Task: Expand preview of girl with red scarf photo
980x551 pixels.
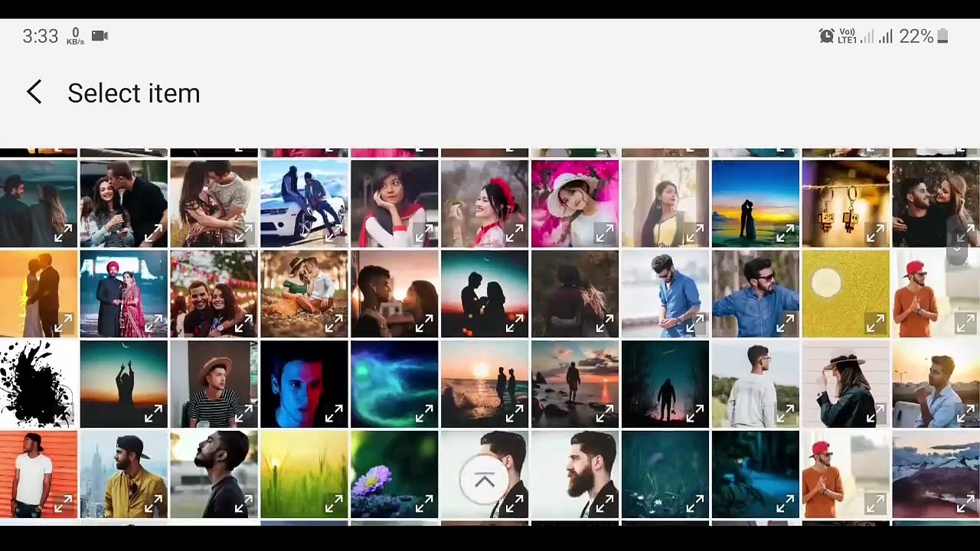Action: coord(425,233)
